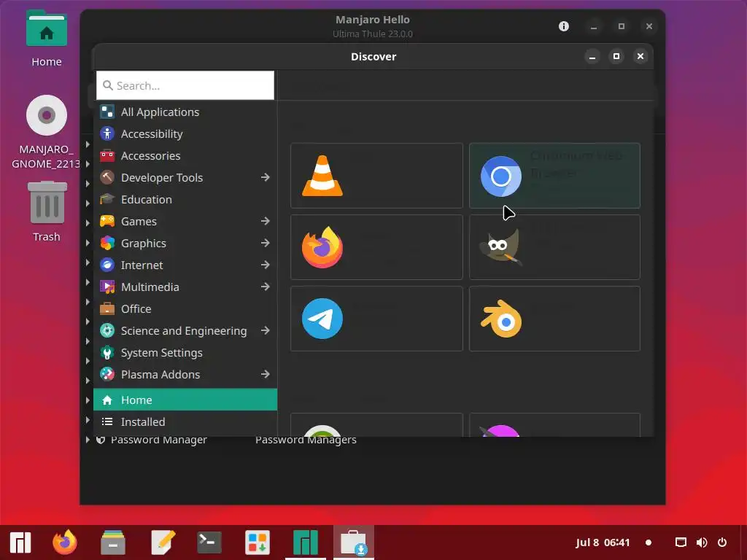Image resolution: width=747 pixels, height=560 pixels.
Task: Switch to Discover in taskbar
Action: coord(354,542)
